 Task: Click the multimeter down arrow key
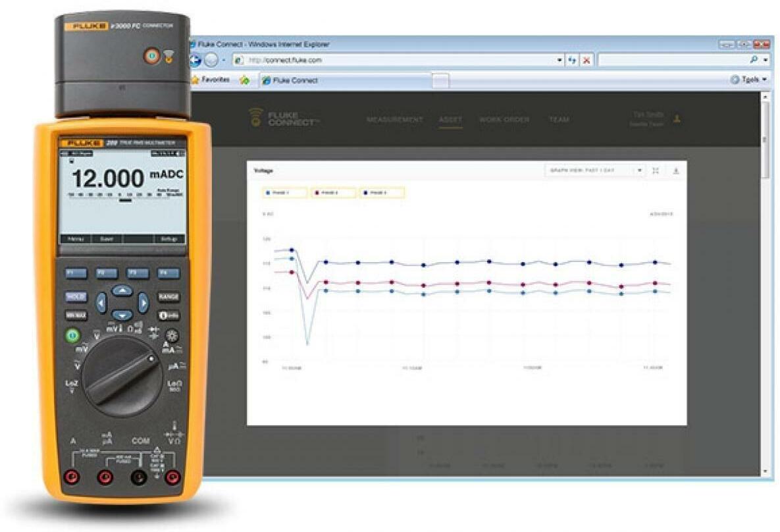point(122,315)
